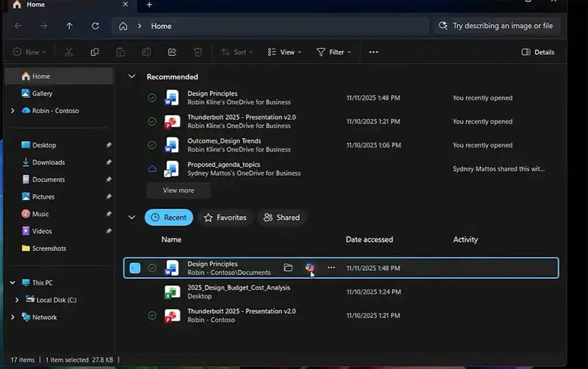Click the View more button under Recommended
This screenshot has width=588, height=369.
click(178, 190)
